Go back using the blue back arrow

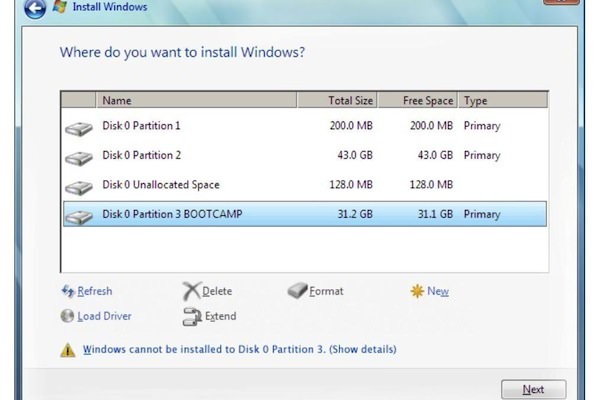(35, 8)
